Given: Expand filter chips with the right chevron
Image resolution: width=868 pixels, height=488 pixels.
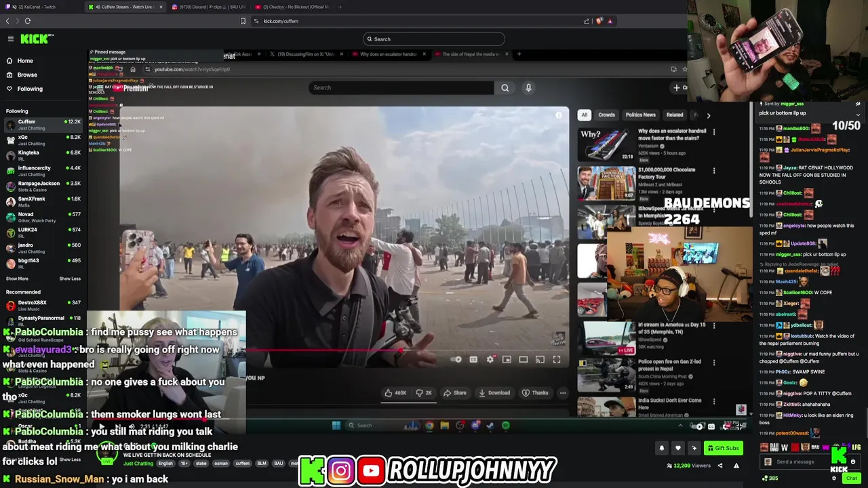Looking at the screenshot, I should pyautogui.click(x=709, y=115).
